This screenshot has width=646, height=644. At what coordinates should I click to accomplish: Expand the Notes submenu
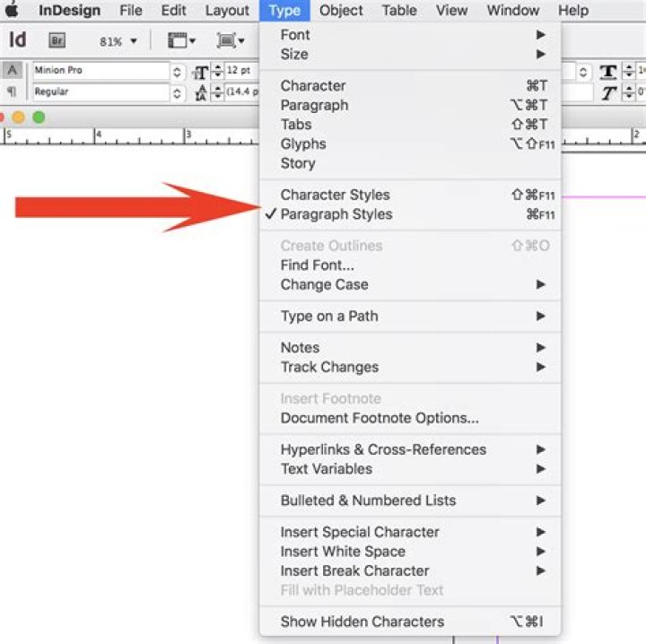[410, 347]
